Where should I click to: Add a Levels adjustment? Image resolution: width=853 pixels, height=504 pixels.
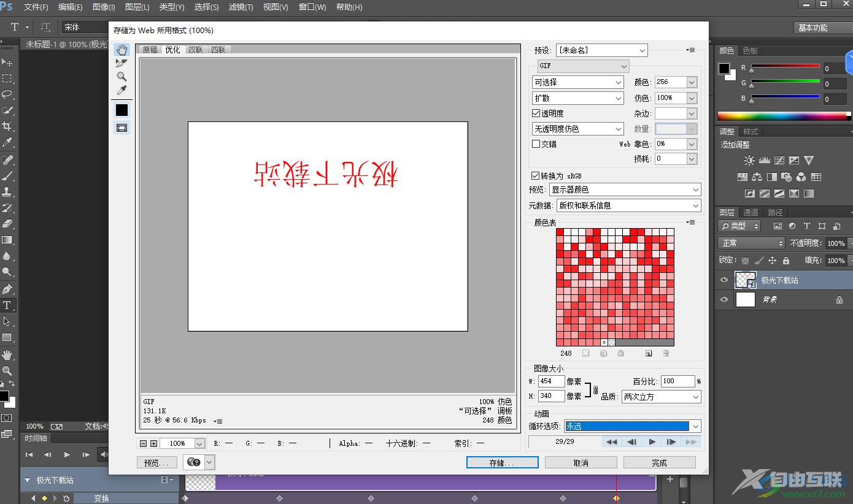coord(765,160)
